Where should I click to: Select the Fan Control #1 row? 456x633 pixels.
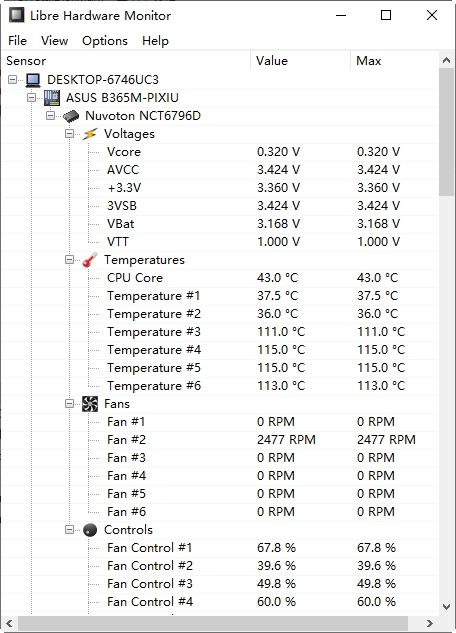point(221,548)
